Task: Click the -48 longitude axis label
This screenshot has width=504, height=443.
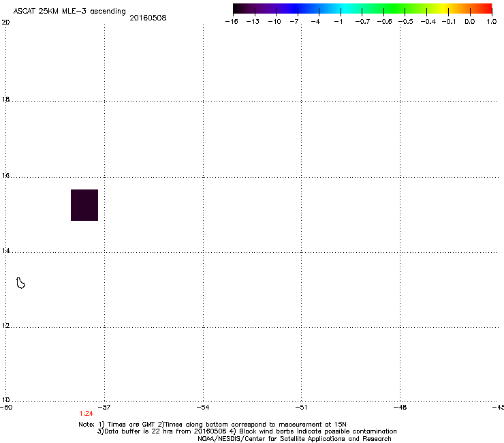Action: [x=400, y=408]
